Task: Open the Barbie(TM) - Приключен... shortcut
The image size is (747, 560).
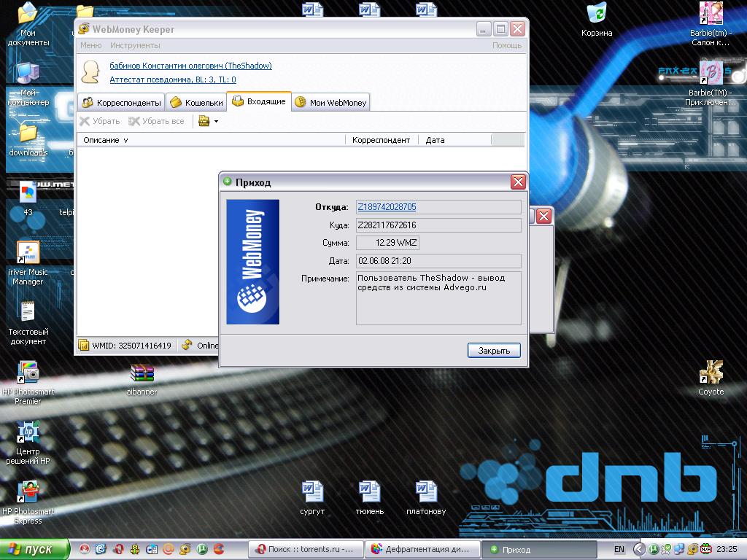Action: (x=711, y=83)
